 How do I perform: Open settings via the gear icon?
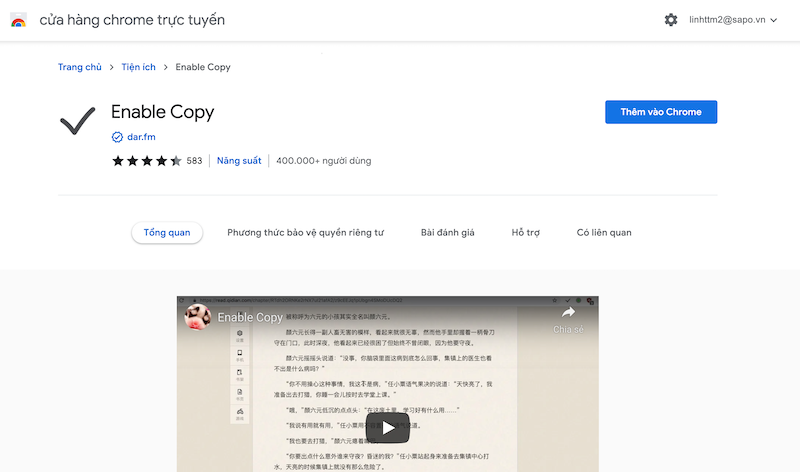pyautogui.click(x=670, y=20)
